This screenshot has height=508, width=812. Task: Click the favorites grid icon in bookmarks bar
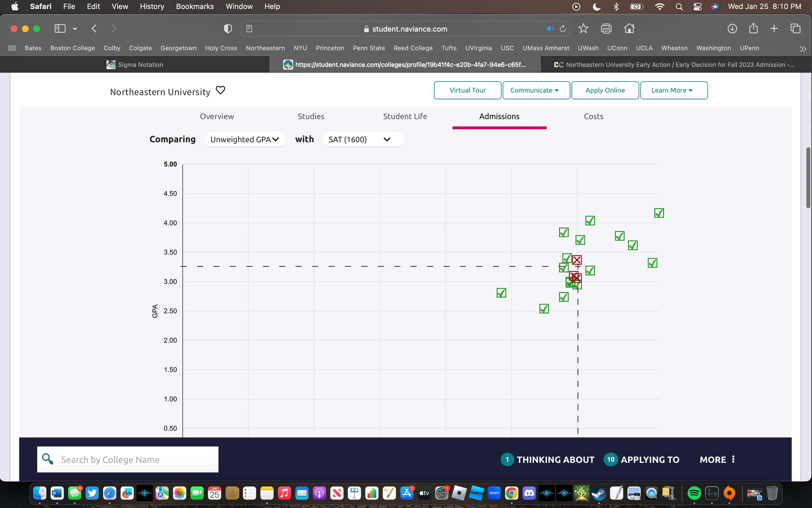click(x=12, y=48)
